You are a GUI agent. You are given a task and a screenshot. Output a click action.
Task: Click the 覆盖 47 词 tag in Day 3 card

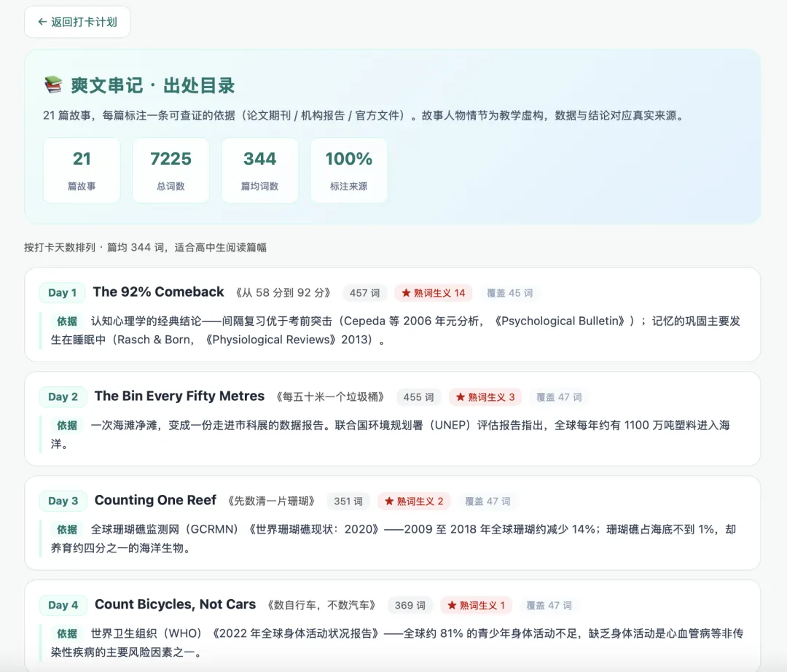coord(488,501)
